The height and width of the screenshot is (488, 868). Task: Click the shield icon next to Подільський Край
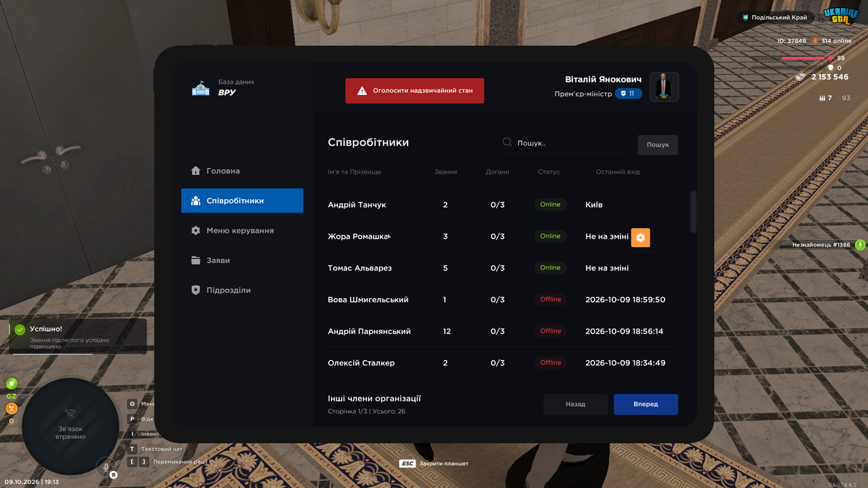coord(746,18)
